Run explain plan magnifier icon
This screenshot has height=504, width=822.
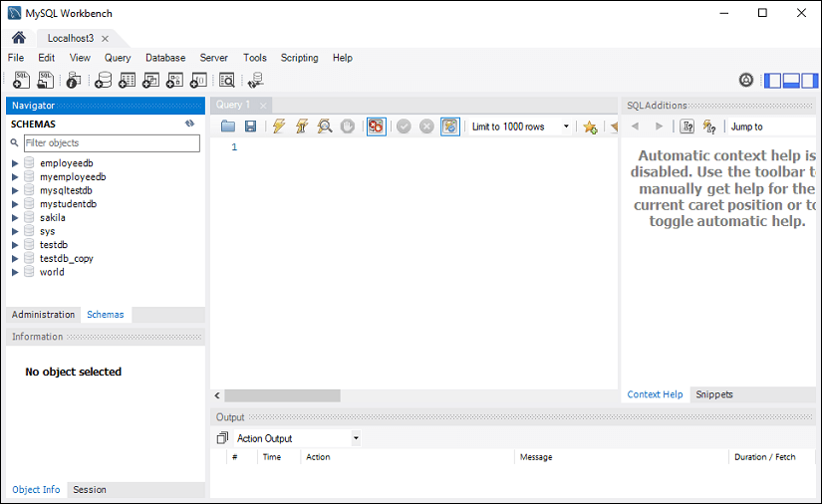pos(325,126)
